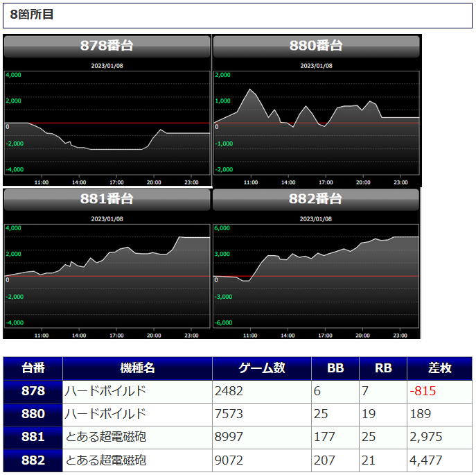Click 11:00 time label on 880番台 graph
Screen dimensions: 476x475
pyautogui.click(x=251, y=182)
